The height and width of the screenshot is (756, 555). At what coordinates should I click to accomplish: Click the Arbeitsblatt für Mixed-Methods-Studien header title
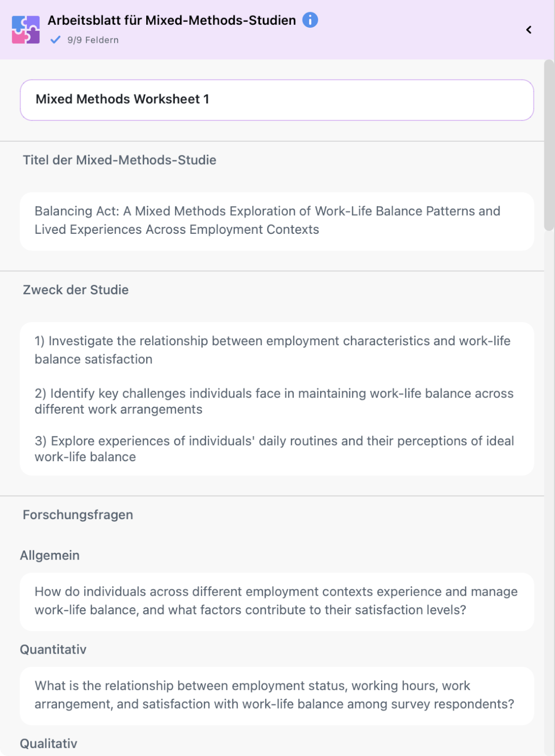(x=171, y=20)
